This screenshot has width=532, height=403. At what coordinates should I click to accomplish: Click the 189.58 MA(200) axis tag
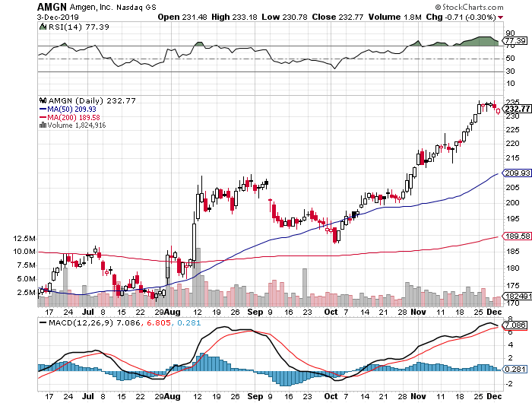tap(516, 236)
